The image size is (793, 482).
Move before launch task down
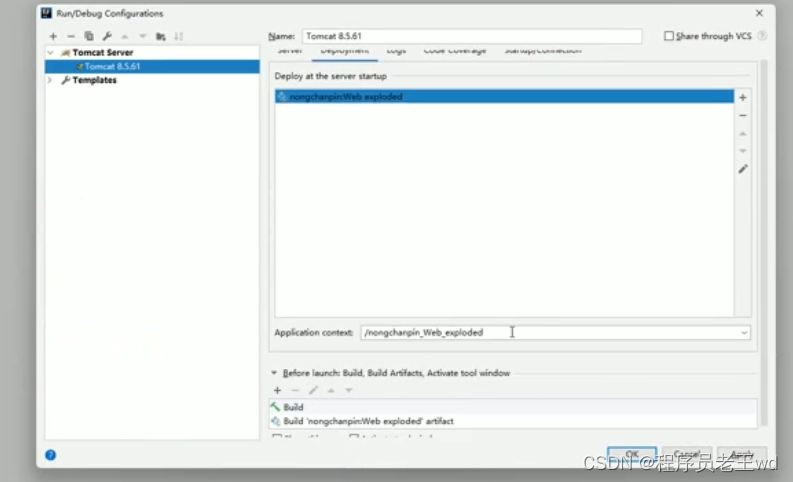(x=349, y=390)
